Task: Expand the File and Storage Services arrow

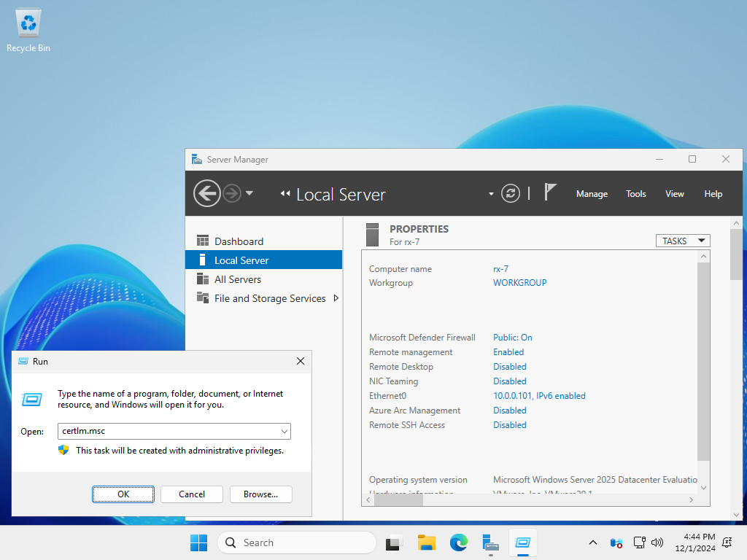Action: [336, 298]
